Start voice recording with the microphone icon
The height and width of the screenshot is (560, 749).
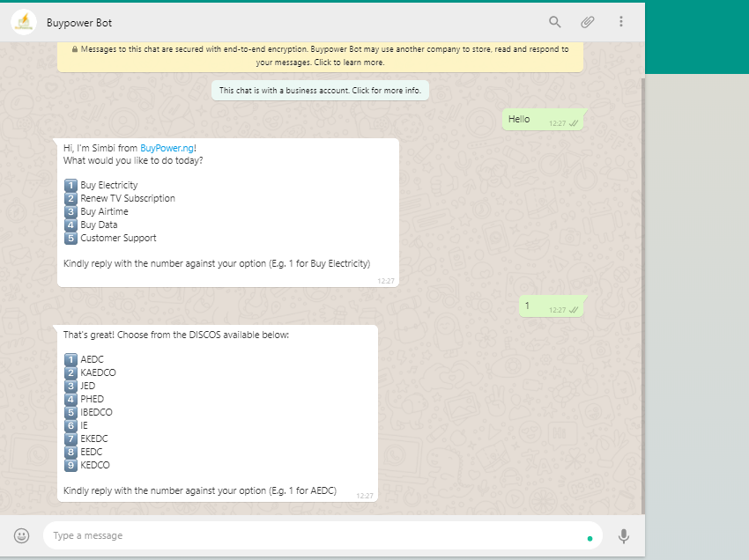point(623,536)
